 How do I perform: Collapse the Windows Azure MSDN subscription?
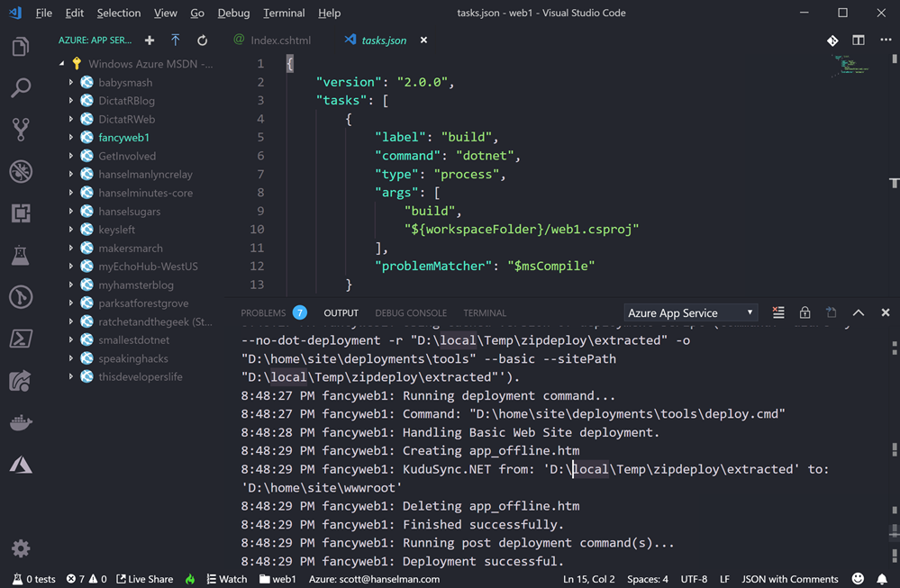(61, 64)
